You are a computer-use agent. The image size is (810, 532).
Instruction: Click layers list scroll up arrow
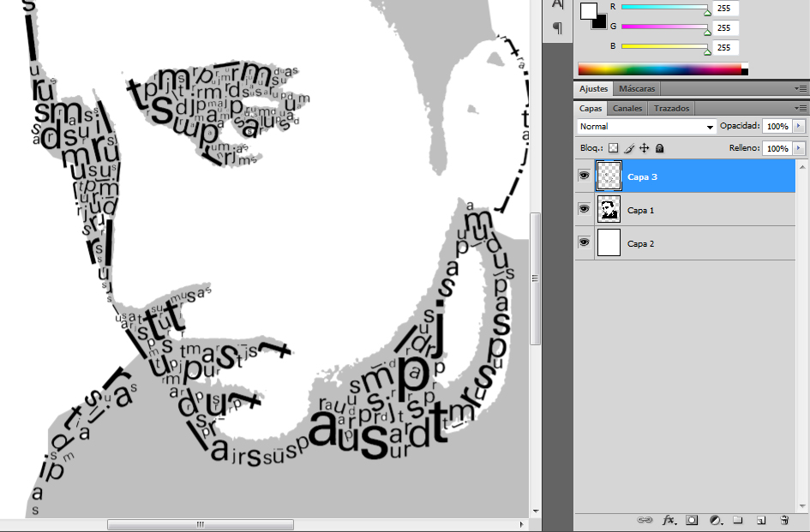click(x=802, y=167)
